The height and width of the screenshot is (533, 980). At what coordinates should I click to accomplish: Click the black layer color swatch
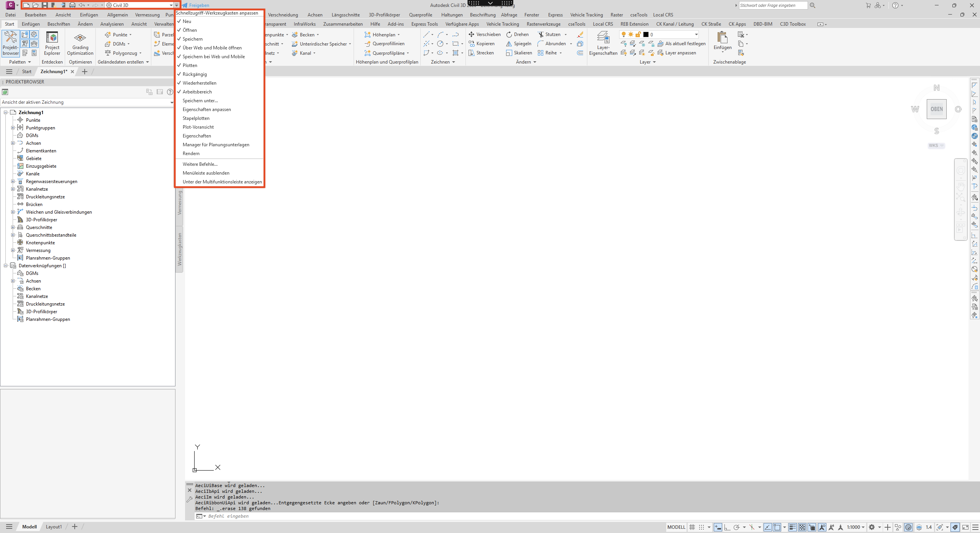click(646, 34)
